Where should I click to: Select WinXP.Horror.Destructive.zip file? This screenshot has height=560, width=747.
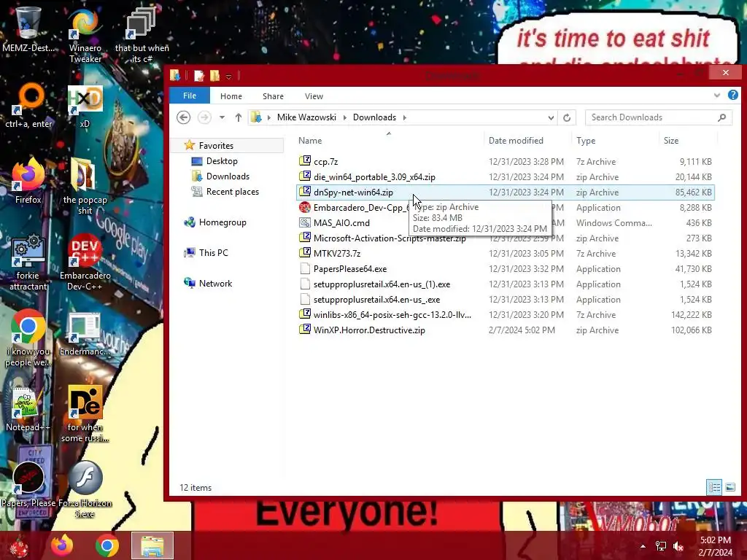coord(505,330)
